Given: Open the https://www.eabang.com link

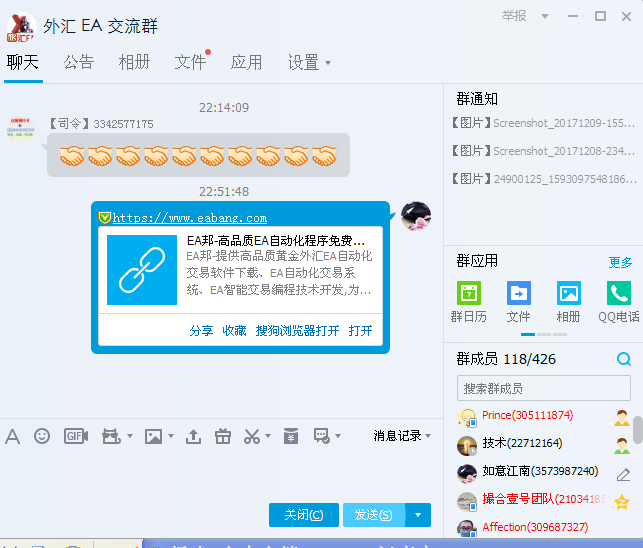Looking at the screenshot, I should (x=190, y=218).
